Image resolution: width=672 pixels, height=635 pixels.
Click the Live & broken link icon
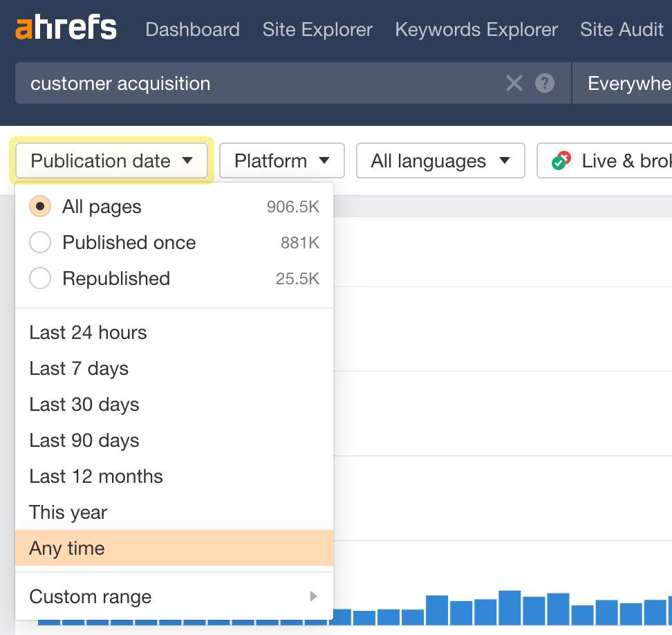(561, 161)
